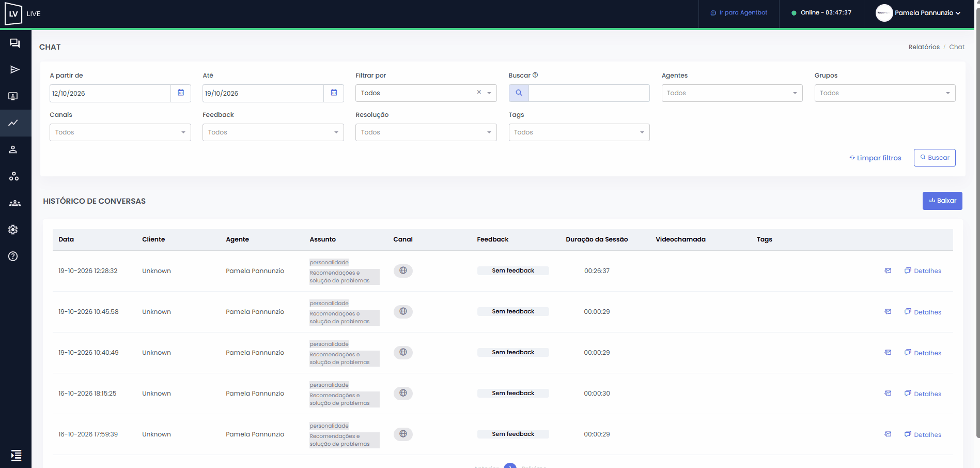
Task: Click 'Limpar filtros' link
Action: [x=875, y=158]
